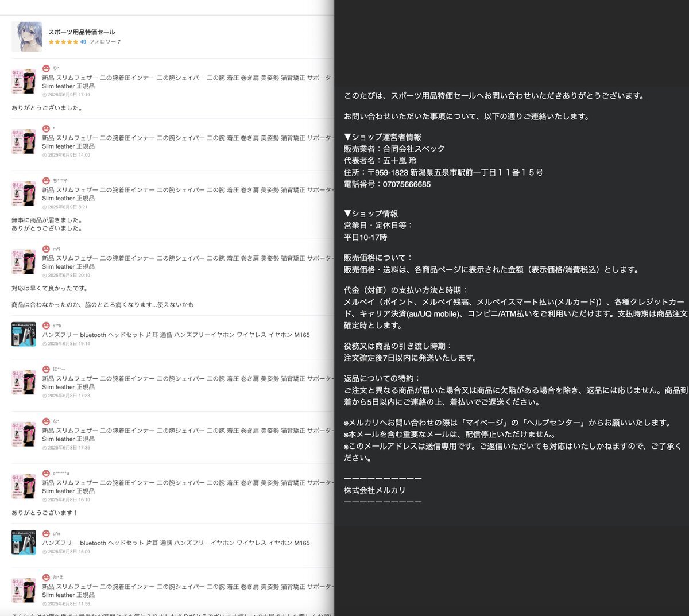Click the good-rating face icon beside s**k
Screen dimensions: 689x616
tap(46, 325)
